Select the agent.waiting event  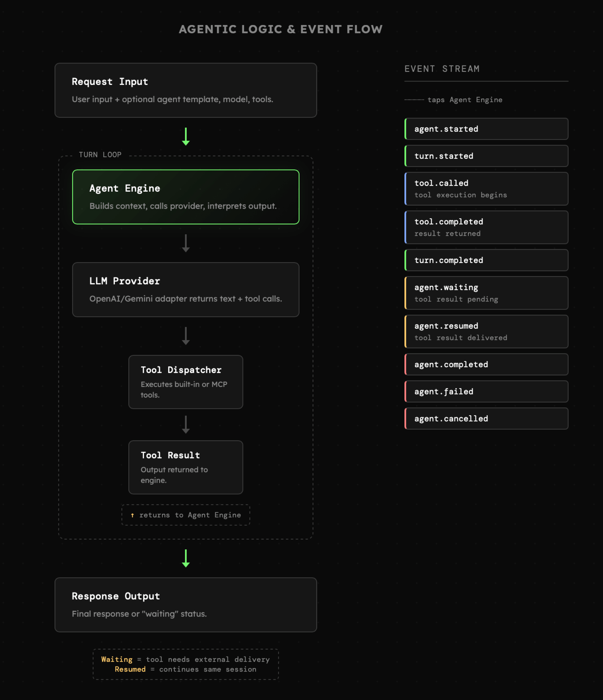coord(486,293)
